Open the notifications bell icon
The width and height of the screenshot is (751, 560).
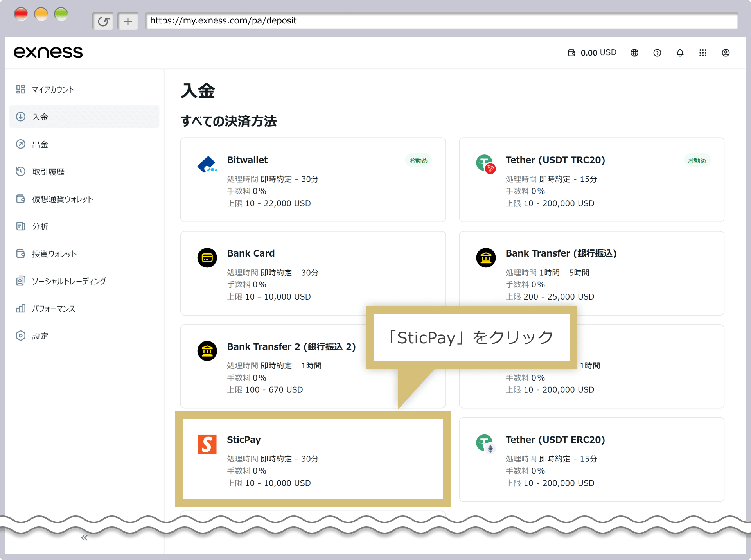[680, 53]
